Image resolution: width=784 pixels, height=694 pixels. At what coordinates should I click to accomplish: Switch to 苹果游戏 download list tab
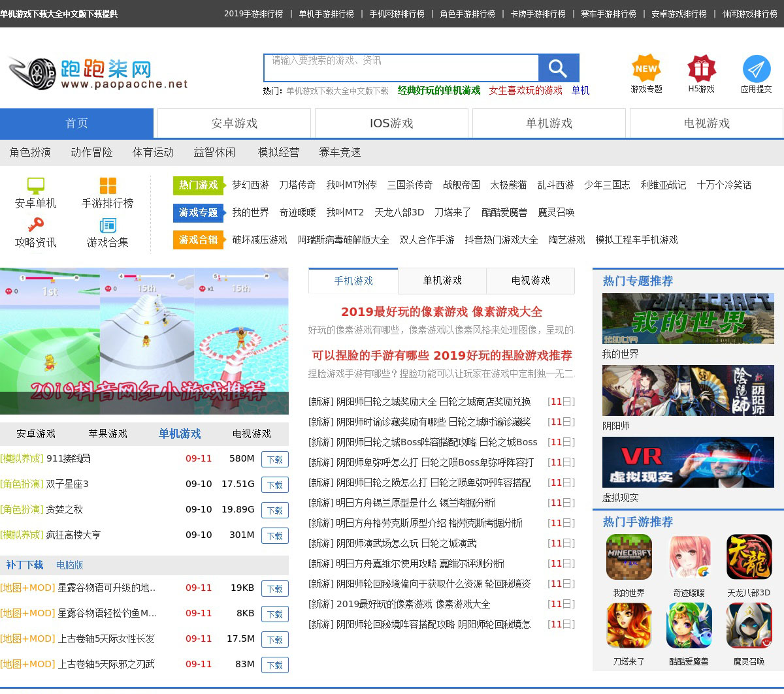(108, 434)
